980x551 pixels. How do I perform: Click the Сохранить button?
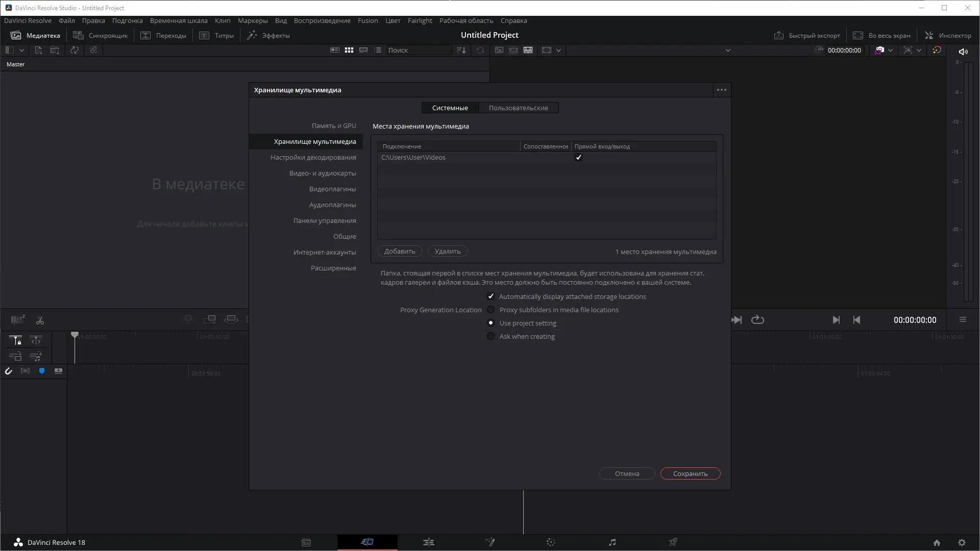click(x=690, y=473)
